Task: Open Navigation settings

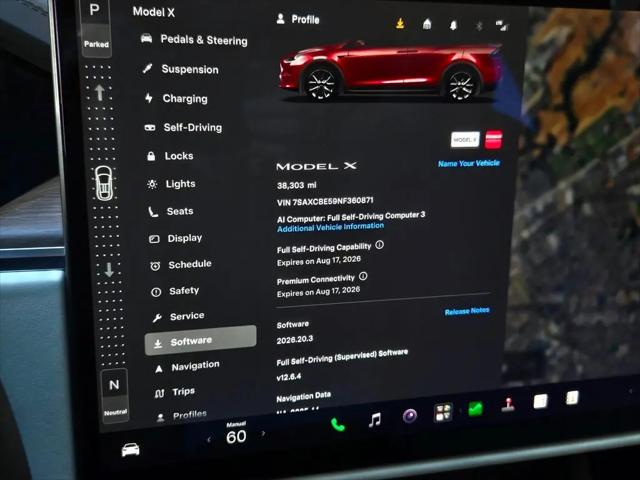Action: pyautogui.click(x=187, y=367)
